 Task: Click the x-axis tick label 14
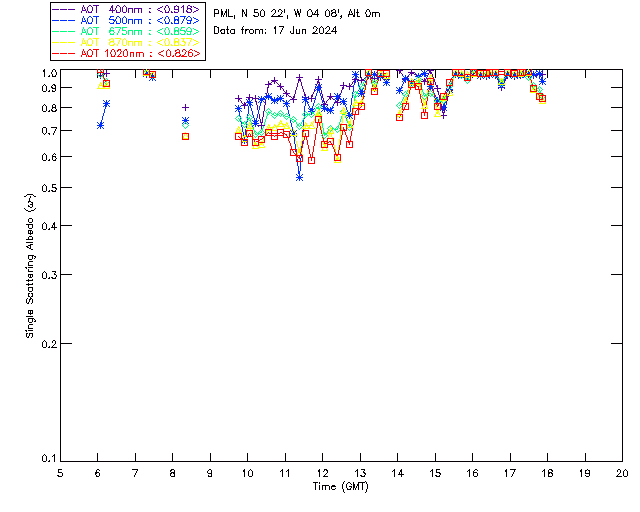[398, 473]
